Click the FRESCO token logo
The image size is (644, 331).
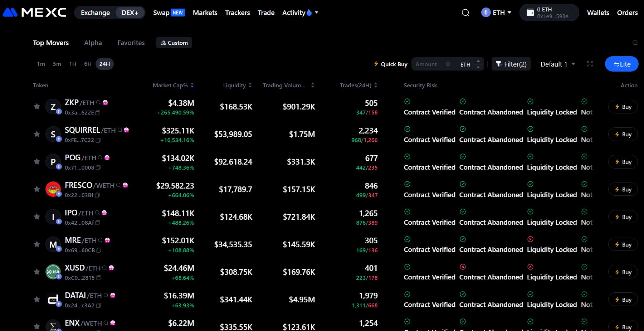click(53, 189)
